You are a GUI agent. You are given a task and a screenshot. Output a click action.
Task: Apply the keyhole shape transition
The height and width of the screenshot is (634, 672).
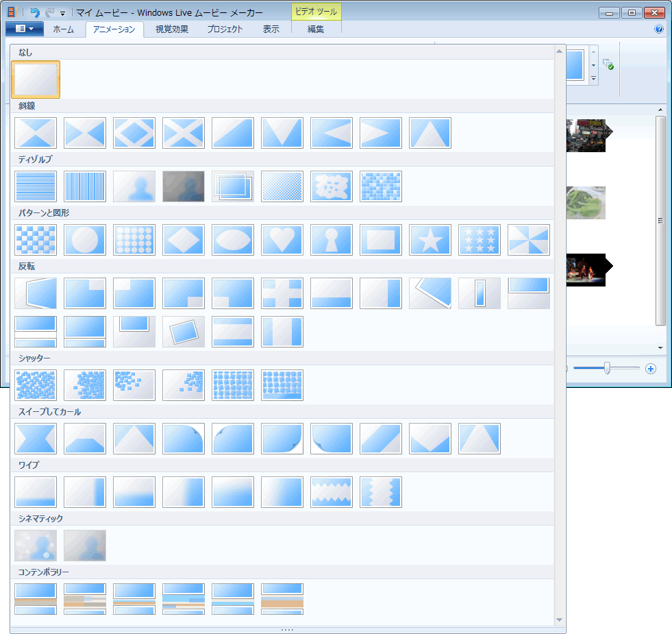pos(332,240)
